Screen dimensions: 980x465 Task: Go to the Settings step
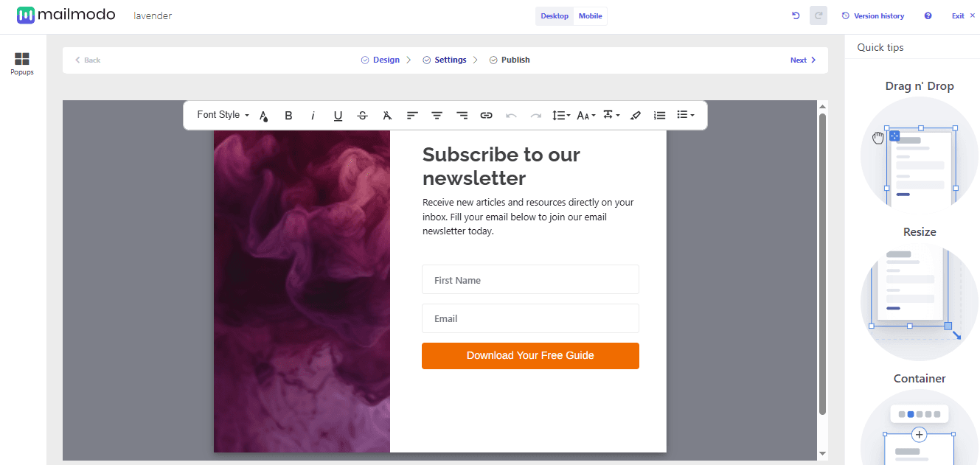(x=450, y=60)
